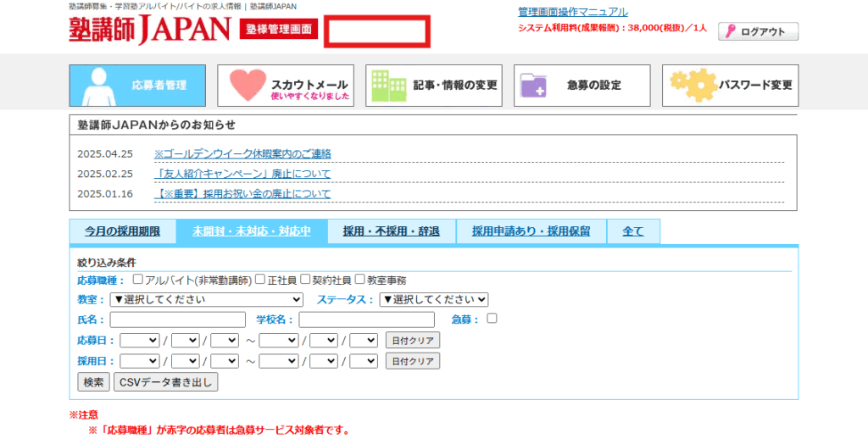
Task: Open 応募者管理 section
Action: pyautogui.click(x=137, y=86)
